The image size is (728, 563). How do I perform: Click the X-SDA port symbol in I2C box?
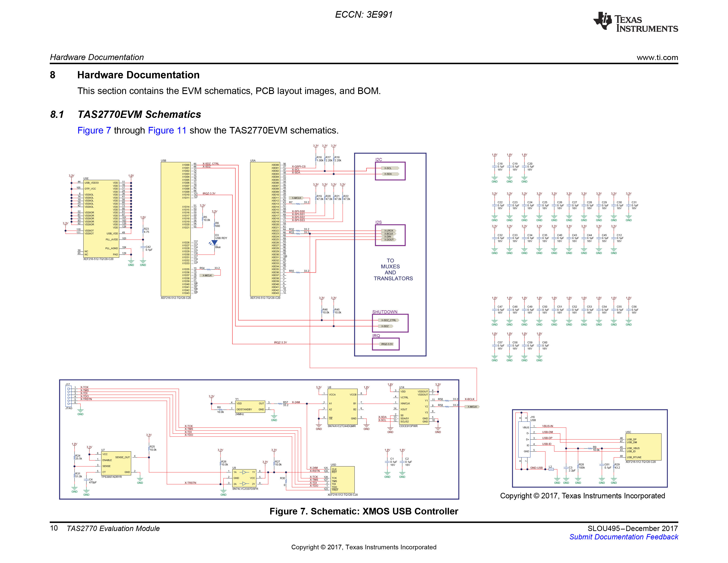(390, 174)
